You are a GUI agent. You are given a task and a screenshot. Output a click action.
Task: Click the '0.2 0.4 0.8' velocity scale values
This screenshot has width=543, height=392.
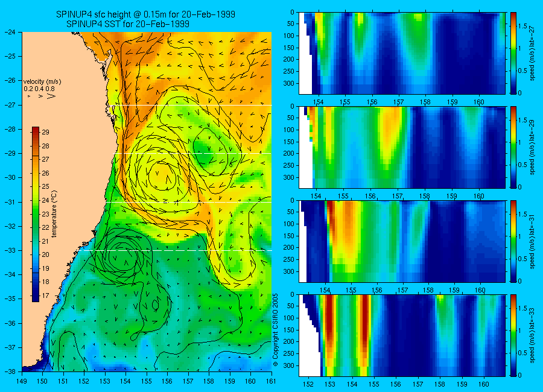coord(39,89)
